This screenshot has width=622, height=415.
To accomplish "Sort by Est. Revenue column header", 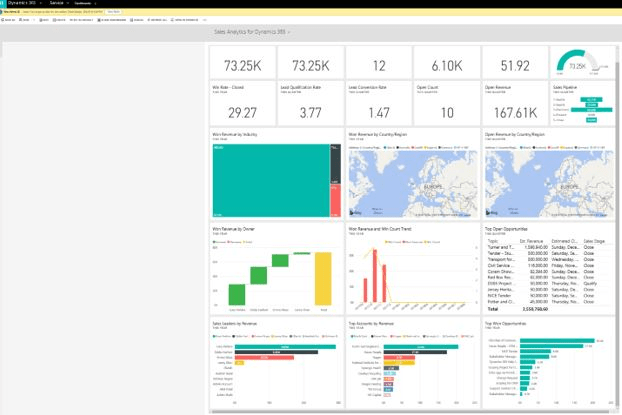I will point(531,241).
